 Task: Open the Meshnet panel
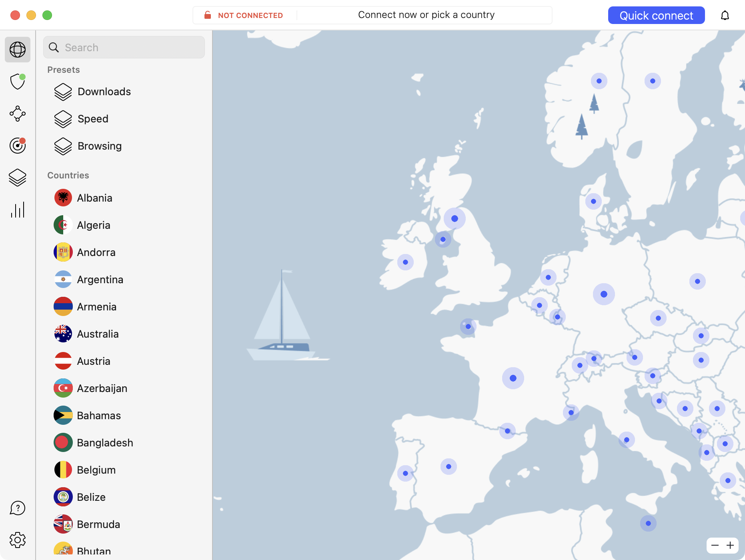point(18,114)
